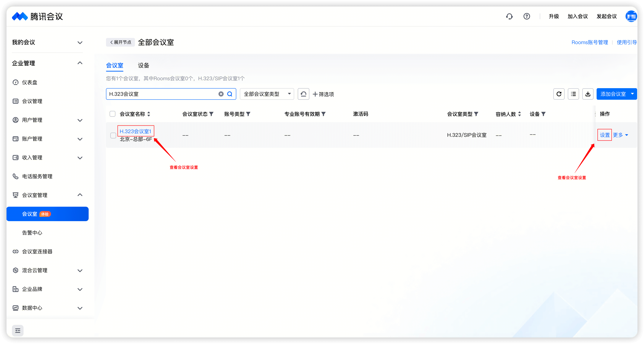644x344 pixels.
Task: Refresh the meeting room list
Action: pos(559,94)
